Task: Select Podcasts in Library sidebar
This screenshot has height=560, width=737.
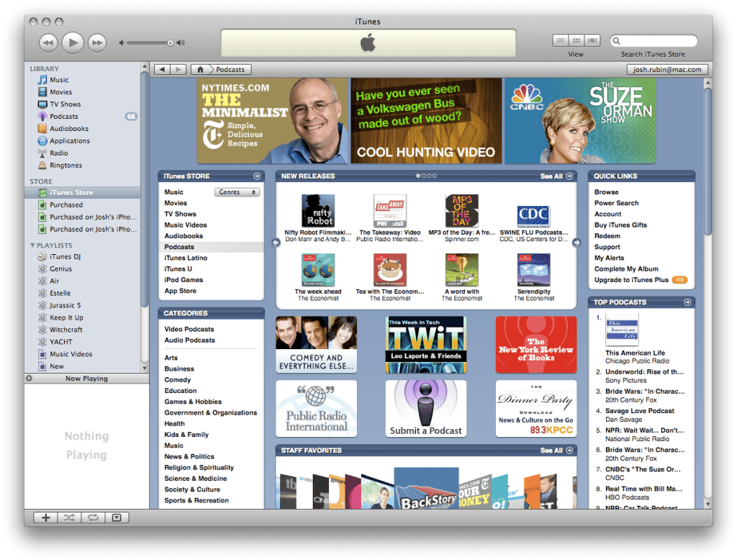Action: (64, 117)
